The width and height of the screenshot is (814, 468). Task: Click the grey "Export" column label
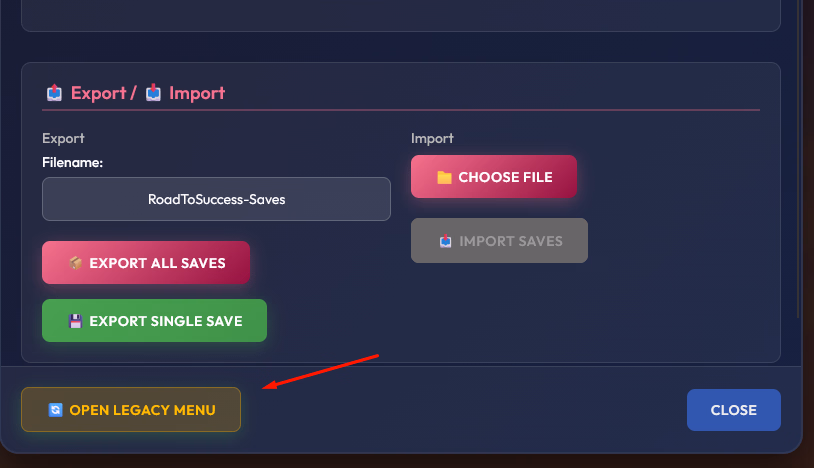[x=63, y=138]
